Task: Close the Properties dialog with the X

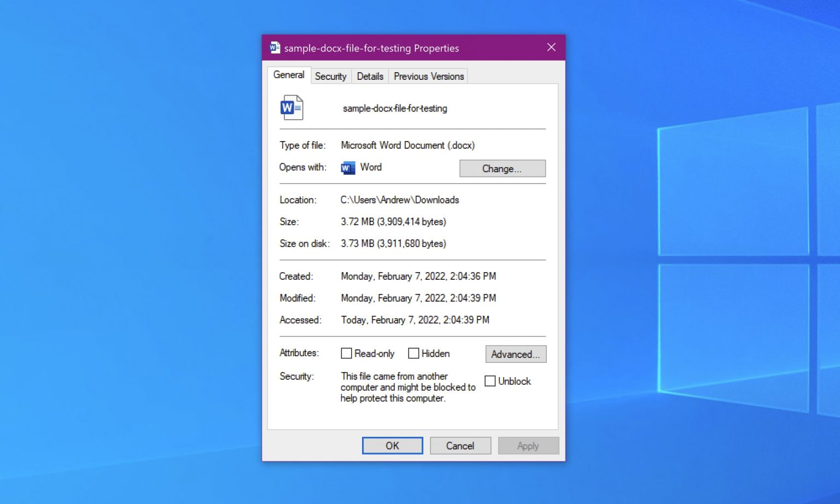Action: (x=551, y=48)
